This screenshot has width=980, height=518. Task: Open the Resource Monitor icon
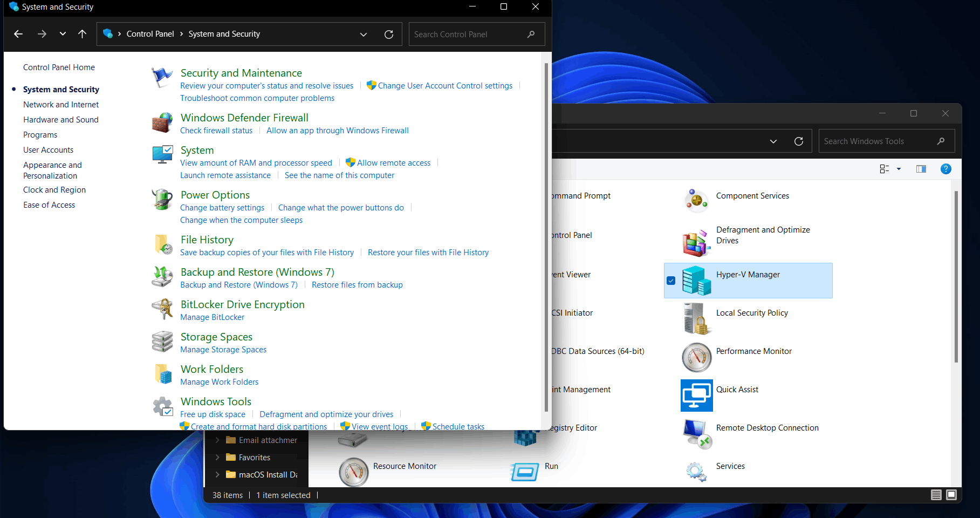(353, 472)
